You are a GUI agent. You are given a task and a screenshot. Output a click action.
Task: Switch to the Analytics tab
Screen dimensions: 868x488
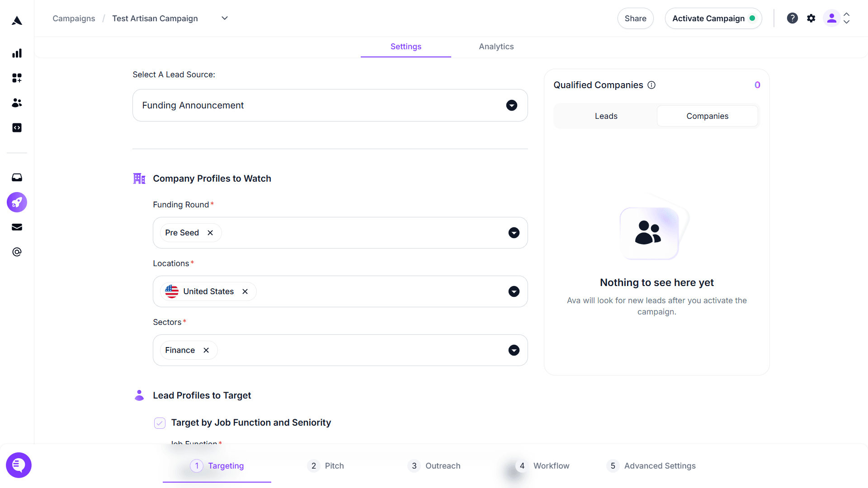click(x=496, y=47)
